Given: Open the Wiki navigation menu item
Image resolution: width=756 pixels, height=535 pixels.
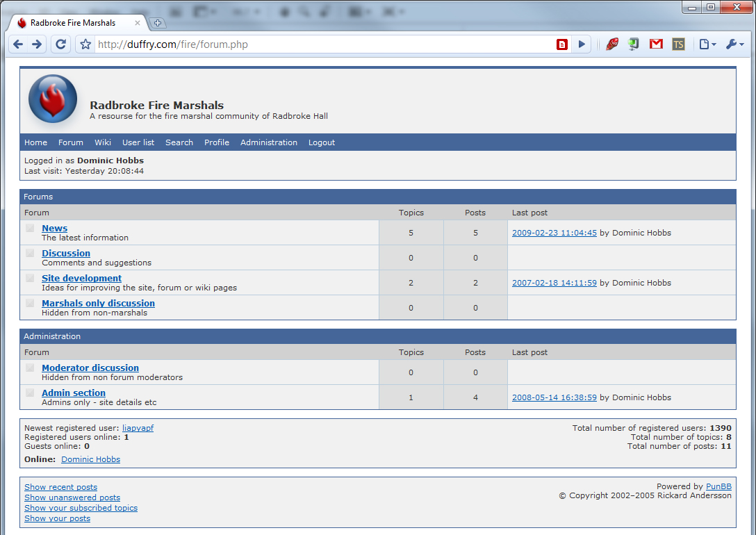Looking at the screenshot, I should 103,142.
